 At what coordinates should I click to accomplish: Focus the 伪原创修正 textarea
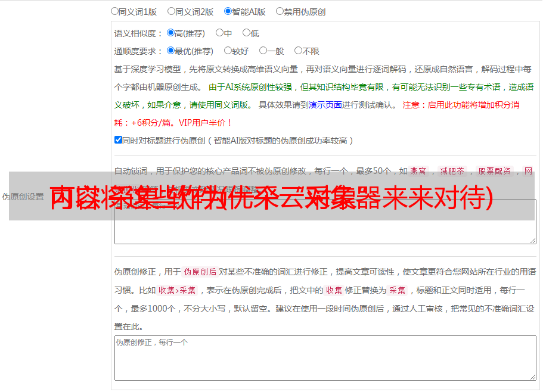tap(325, 358)
